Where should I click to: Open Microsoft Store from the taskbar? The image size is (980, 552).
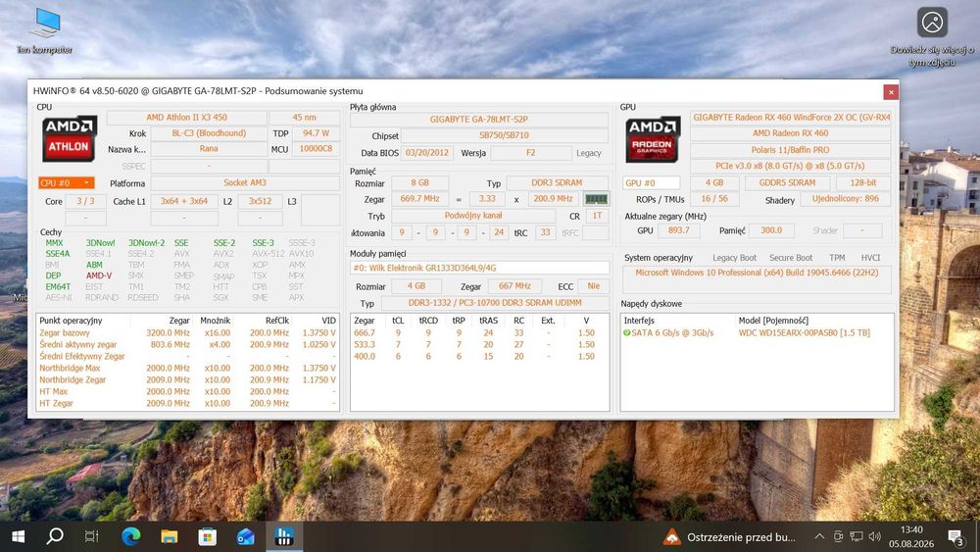[207, 536]
